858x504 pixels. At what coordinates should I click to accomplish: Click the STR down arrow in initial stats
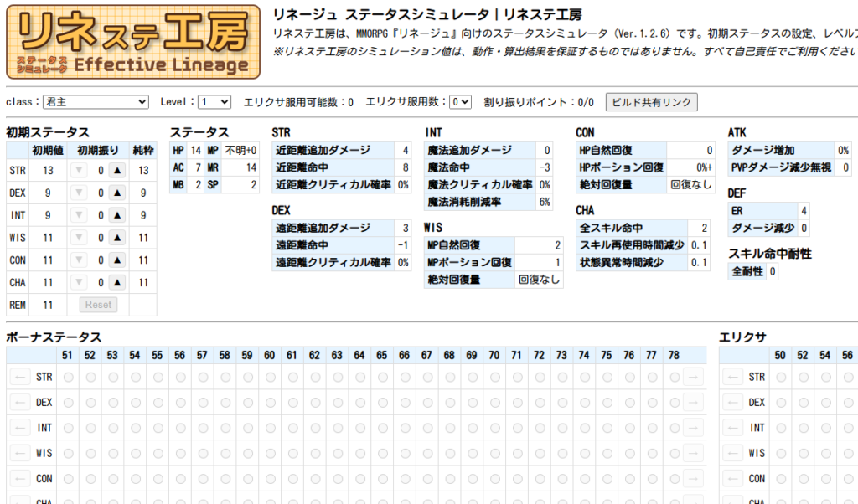coord(80,170)
